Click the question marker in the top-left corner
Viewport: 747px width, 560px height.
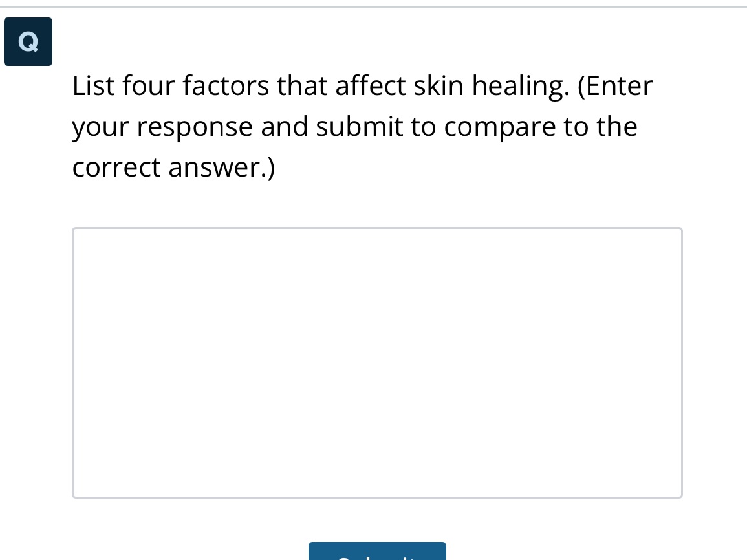28,41
